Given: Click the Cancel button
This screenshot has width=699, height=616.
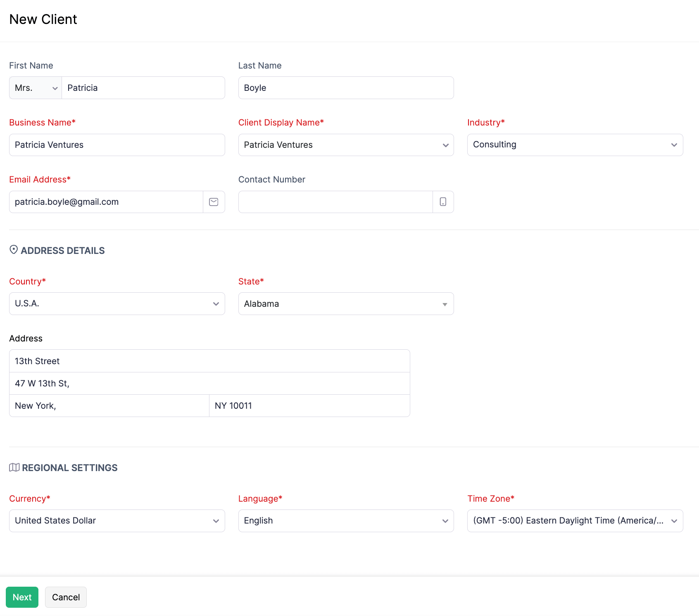Looking at the screenshot, I should (x=66, y=597).
